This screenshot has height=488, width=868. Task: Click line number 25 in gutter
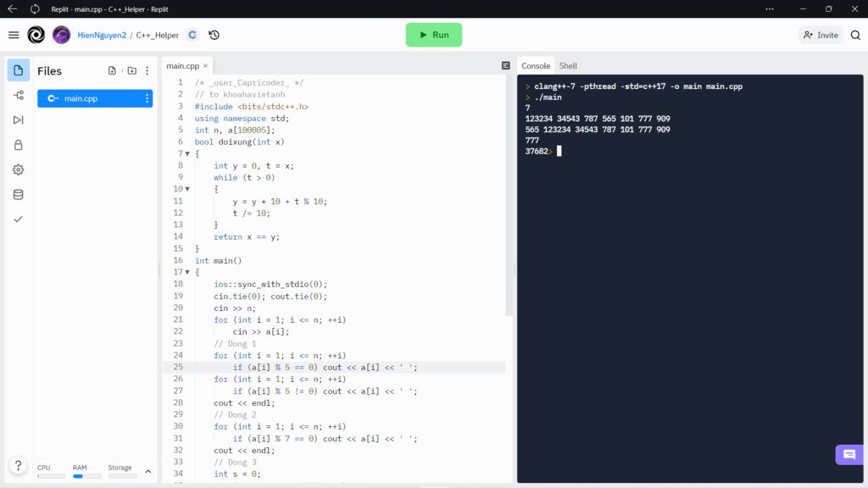coord(178,367)
